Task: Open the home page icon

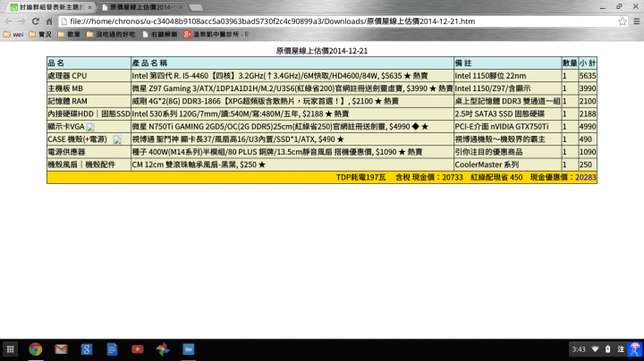Action: [49, 21]
